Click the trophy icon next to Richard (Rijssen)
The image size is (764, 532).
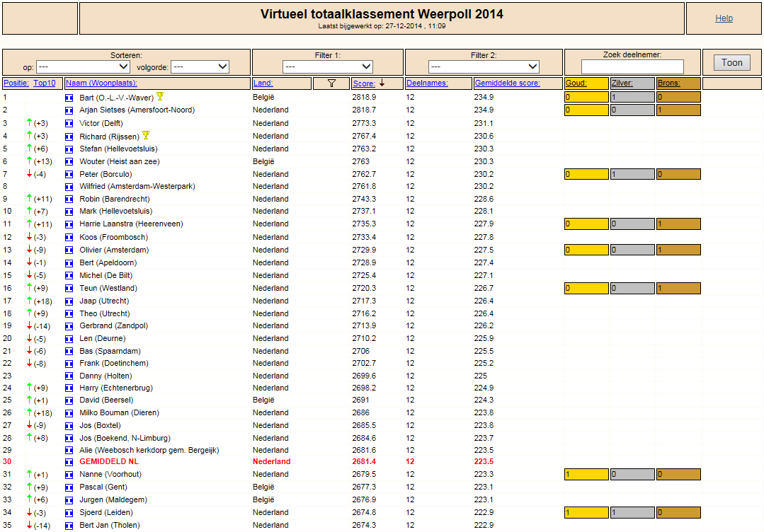coord(146,135)
